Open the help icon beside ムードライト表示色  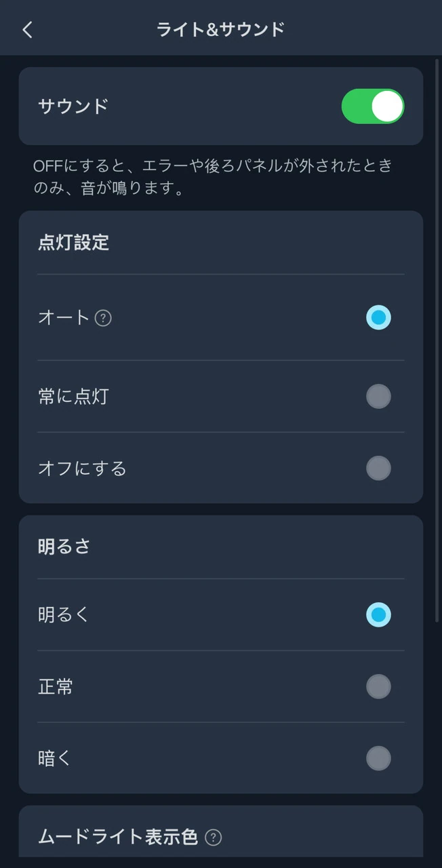click(213, 837)
